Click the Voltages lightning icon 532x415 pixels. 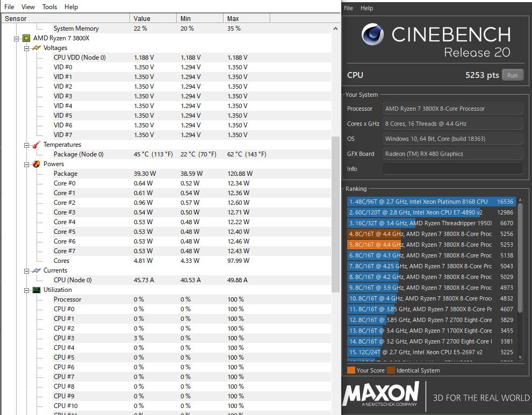tap(37, 48)
